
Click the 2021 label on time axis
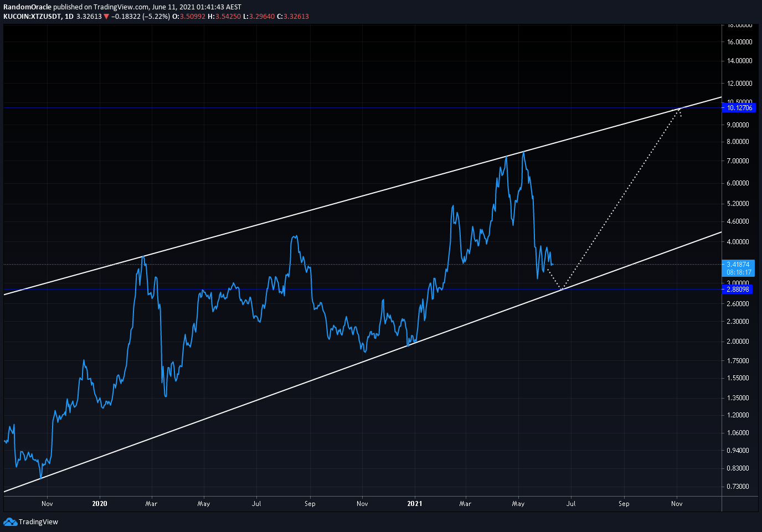[414, 504]
